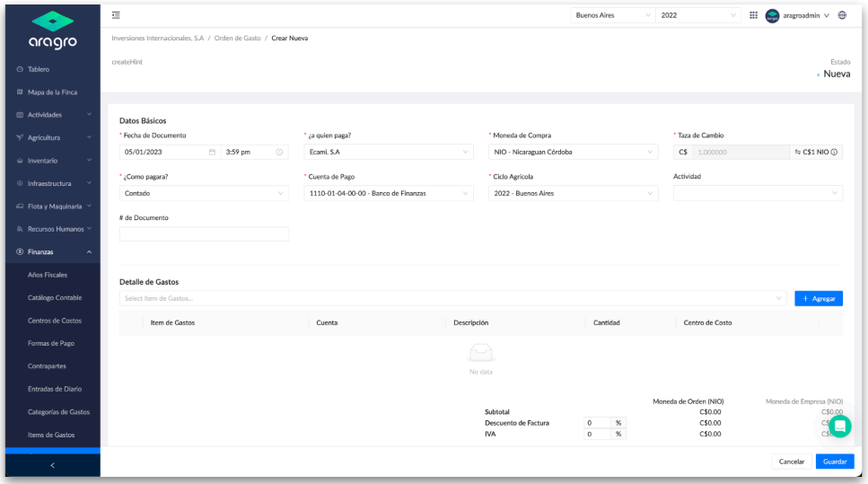Open Inversiones Internacionales, S.A breadcrumb
The height and width of the screenshot is (484, 868).
(x=158, y=39)
